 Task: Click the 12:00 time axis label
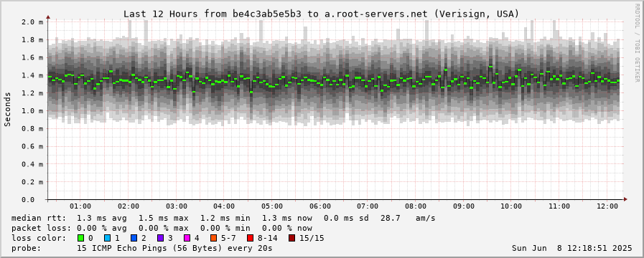(x=607, y=206)
